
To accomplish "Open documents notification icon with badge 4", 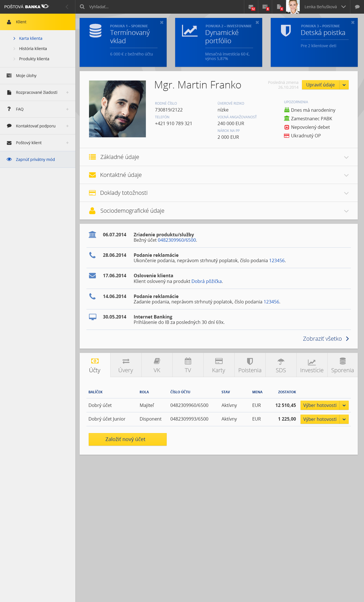I will (x=279, y=7).
